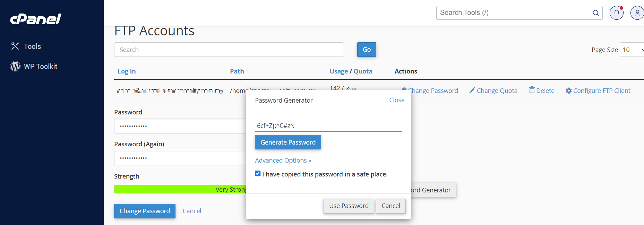Click the Delete trash icon

(x=532, y=90)
